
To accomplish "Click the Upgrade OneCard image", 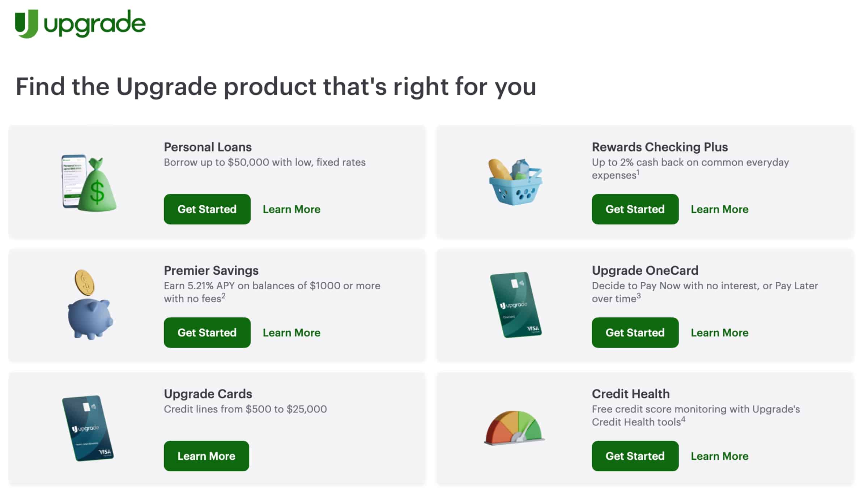I will (516, 305).
